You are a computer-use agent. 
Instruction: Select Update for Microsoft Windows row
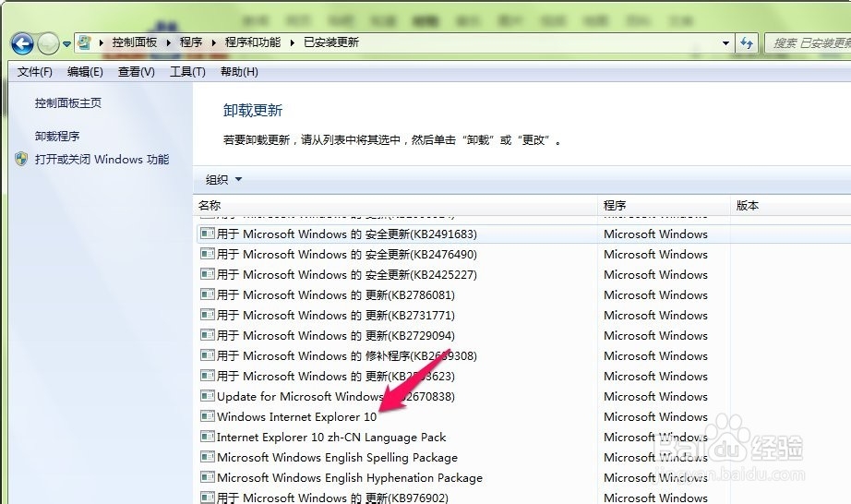pos(522,397)
